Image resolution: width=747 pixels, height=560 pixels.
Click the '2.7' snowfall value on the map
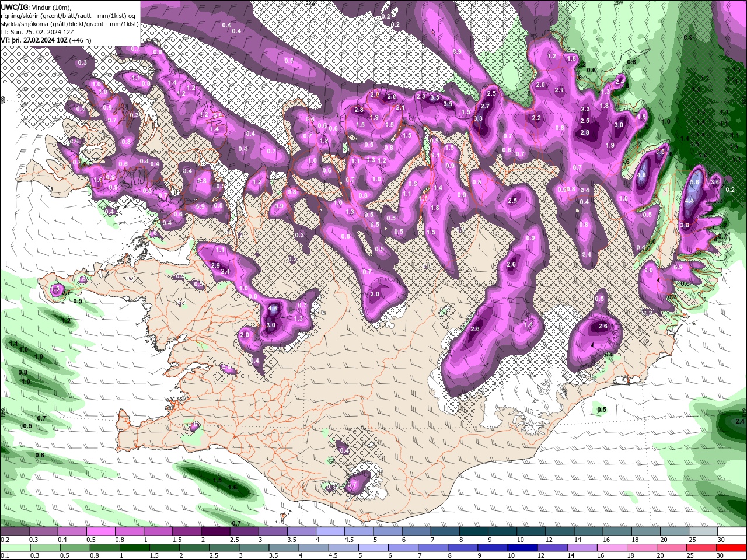[485, 106]
